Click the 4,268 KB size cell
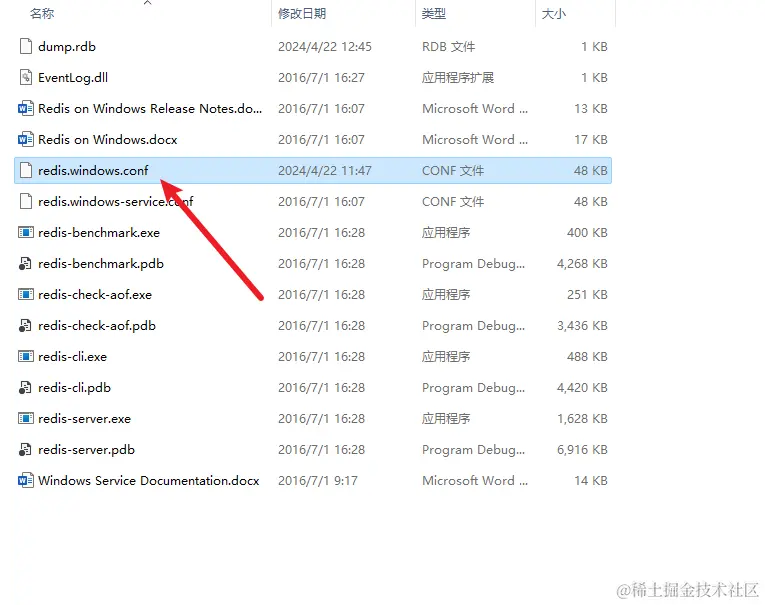 (582, 263)
